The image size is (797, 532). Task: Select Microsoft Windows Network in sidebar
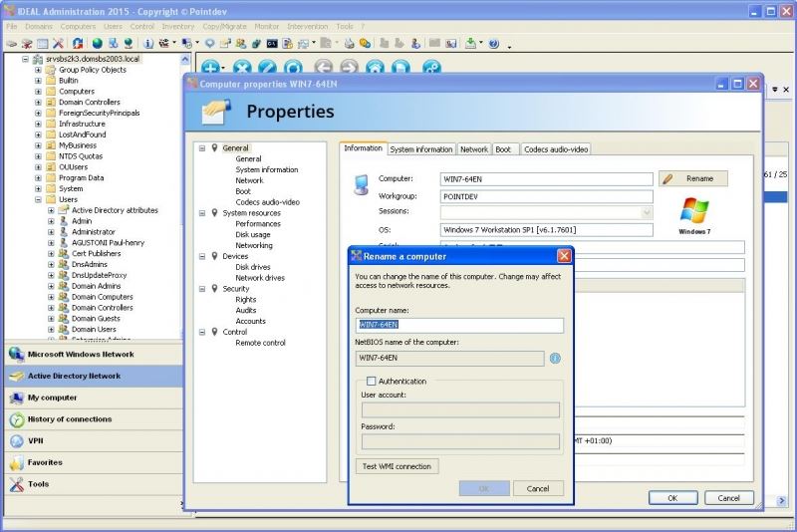point(80,354)
